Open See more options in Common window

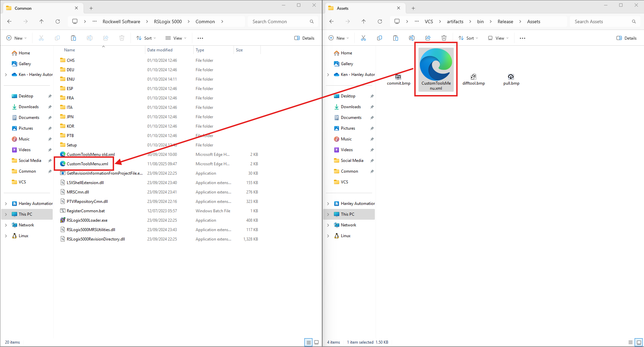[x=200, y=38]
